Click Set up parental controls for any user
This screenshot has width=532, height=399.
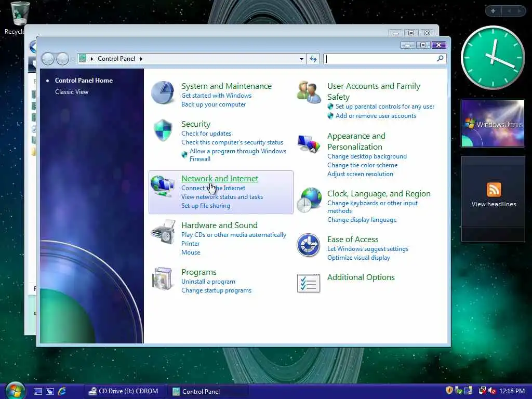[x=385, y=107]
